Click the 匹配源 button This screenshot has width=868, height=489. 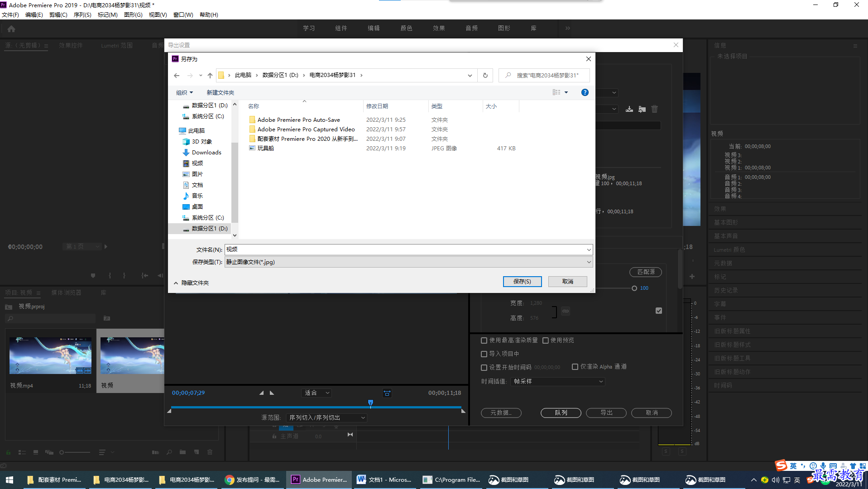coord(646,272)
